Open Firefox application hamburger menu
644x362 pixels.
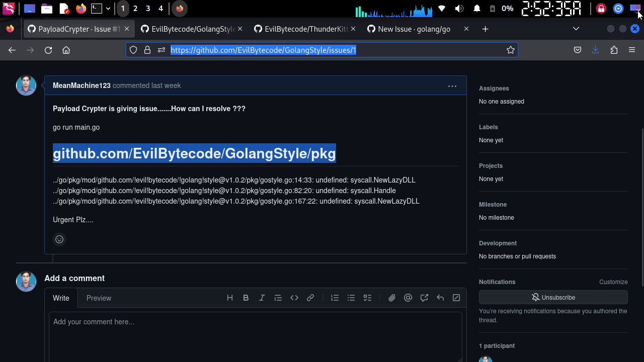(x=632, y=50)
